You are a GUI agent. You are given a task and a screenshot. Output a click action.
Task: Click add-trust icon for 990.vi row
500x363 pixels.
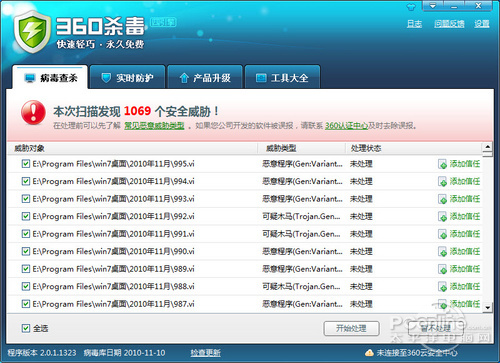[x=442, y=252]
